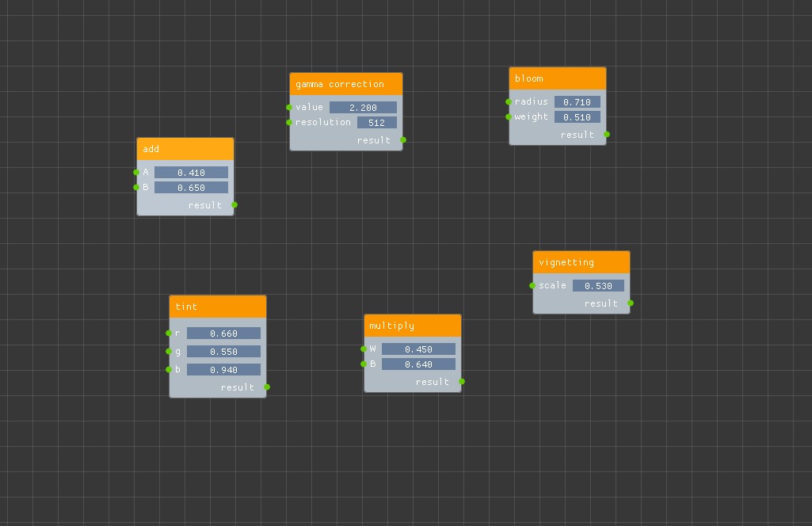
Task: Select the vignetting node header
Action: point(581,262)
